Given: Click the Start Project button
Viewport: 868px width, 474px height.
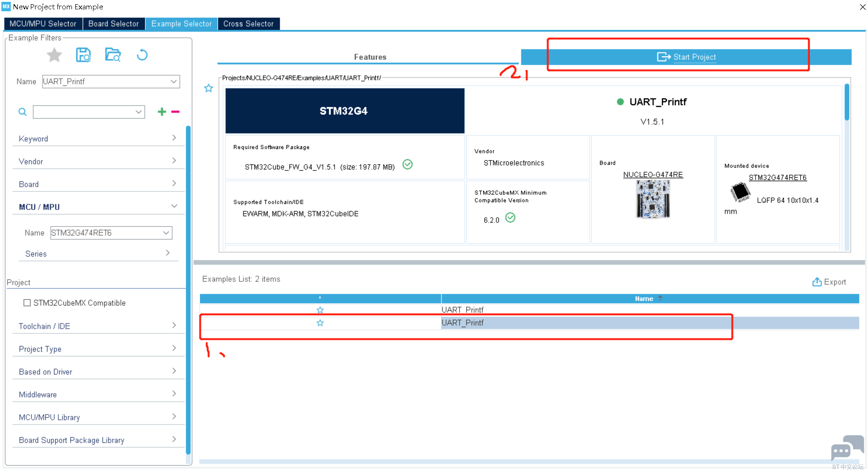Looking at the screenshot, I should click(x=686, y=57).
